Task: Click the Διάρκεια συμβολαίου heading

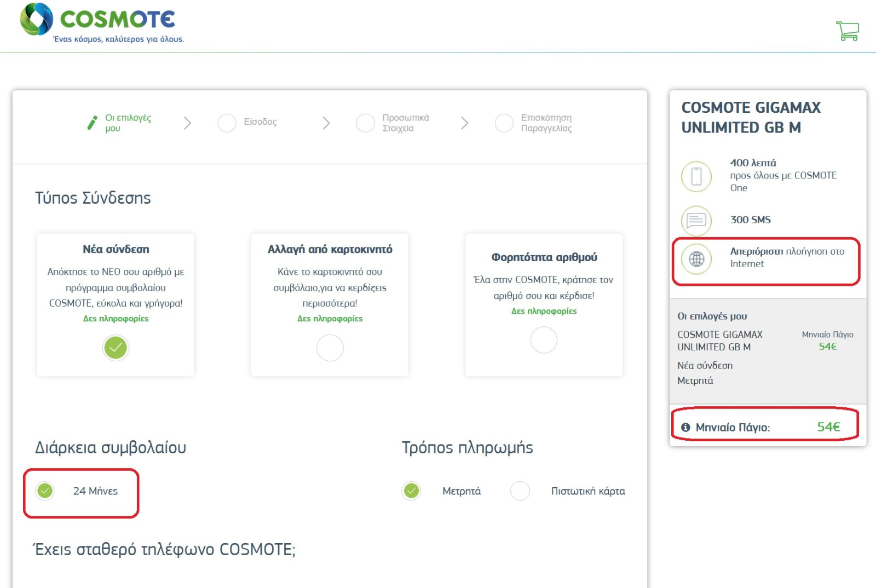Action: 111,448
